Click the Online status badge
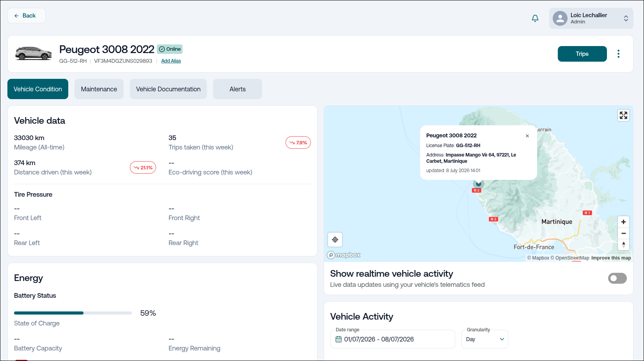The width and height of the screenshot is (644, 361). pos(170,49)
